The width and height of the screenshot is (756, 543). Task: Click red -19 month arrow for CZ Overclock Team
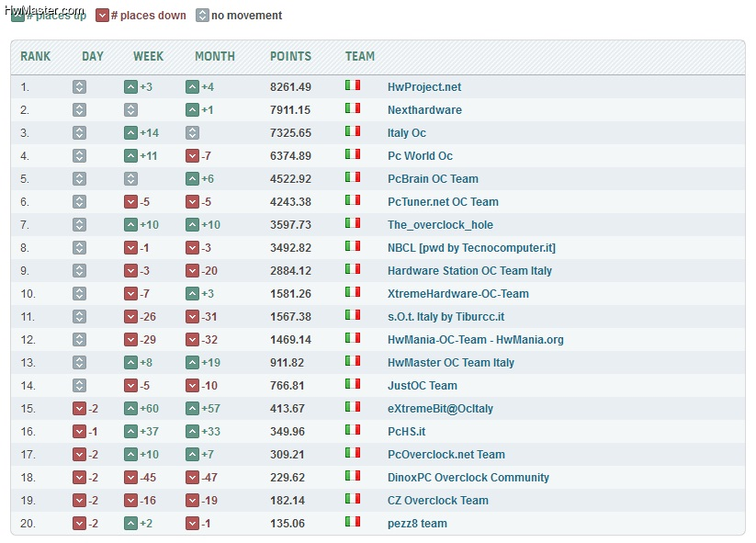[x=192, y=501]
